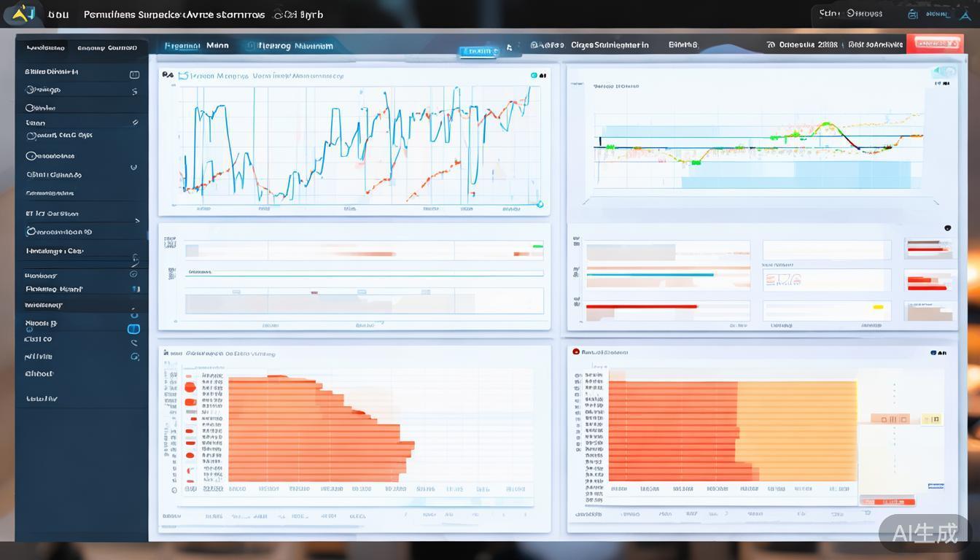Image resolution: width=980 pixels, height=560 pixels.
Task: Click the light blue cloud icon atop candlestick panel
Action: [x=944, y=72]
